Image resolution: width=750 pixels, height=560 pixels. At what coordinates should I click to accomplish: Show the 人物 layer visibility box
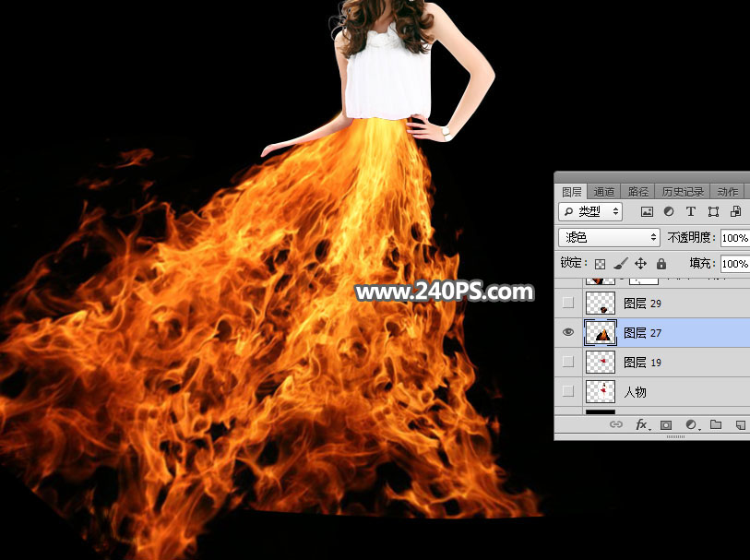tap(567, 392)
